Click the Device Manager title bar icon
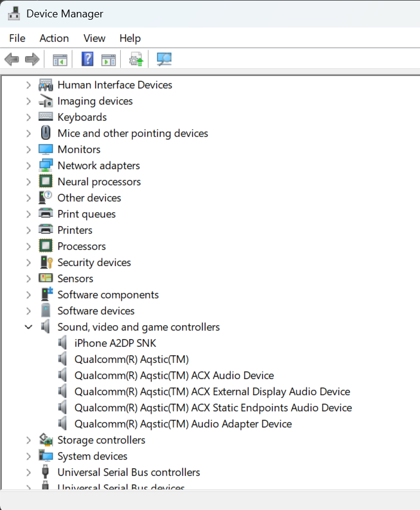Screen dimensions: 420x510 click(x=13, y=13)
